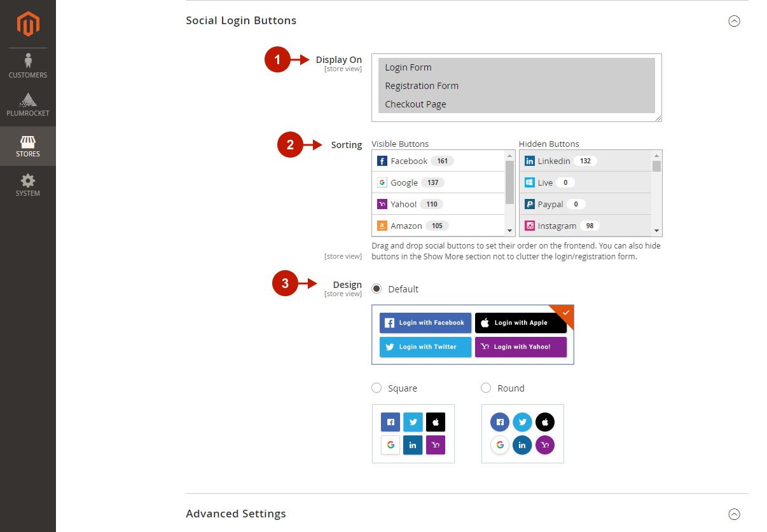The width and height of the screenshot is (767, 532).
Task: Tap the Facebook icon in Round design preview
Action: [500, 422]
